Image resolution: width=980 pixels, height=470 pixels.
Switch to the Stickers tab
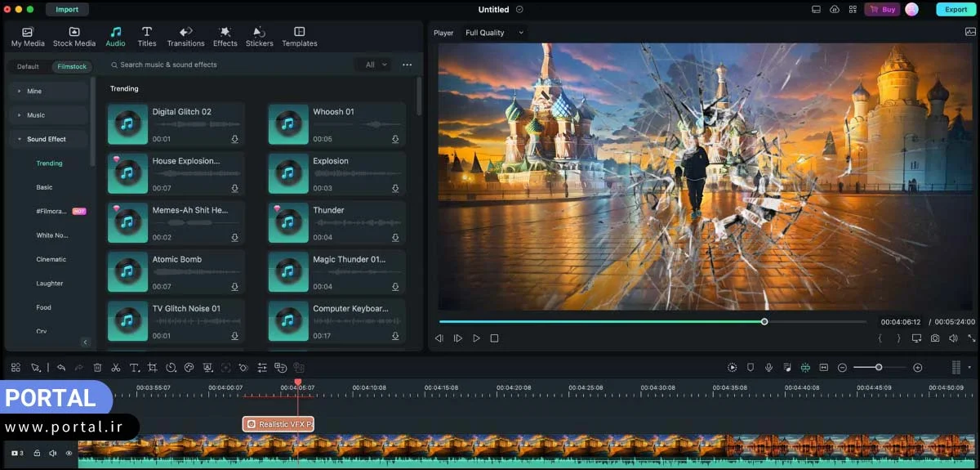(x=260, y=36)
